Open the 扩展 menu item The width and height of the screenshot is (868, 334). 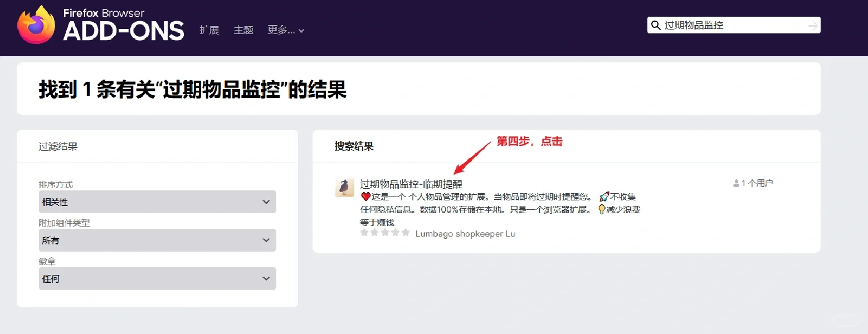coord(209,30)
